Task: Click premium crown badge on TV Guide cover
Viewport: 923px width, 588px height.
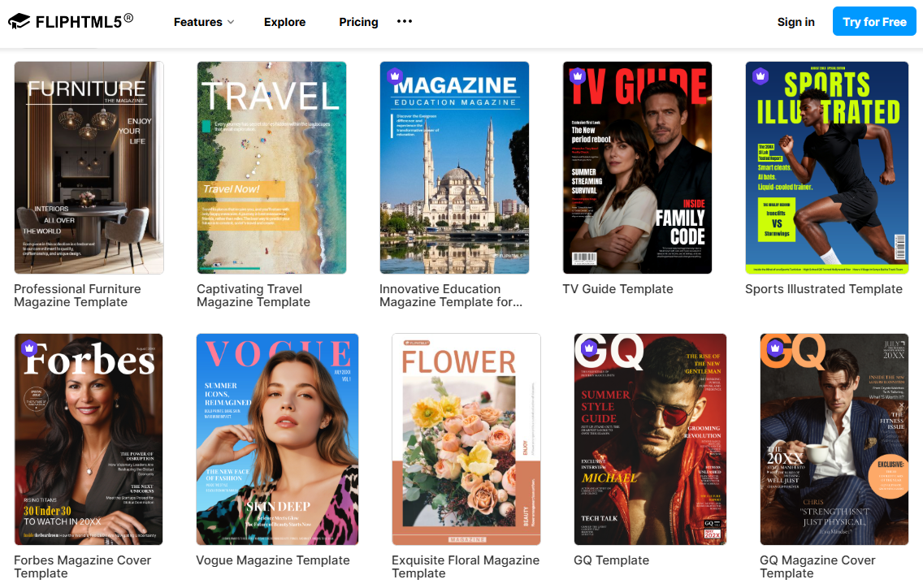Action: pyautogui.click(x=578, y=76)
